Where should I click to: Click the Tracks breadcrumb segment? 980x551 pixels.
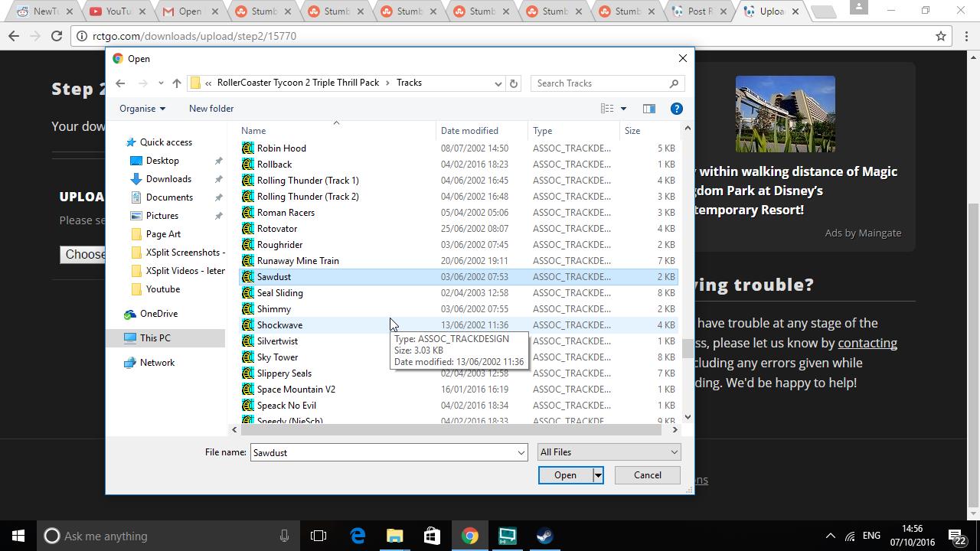(409, 83)
